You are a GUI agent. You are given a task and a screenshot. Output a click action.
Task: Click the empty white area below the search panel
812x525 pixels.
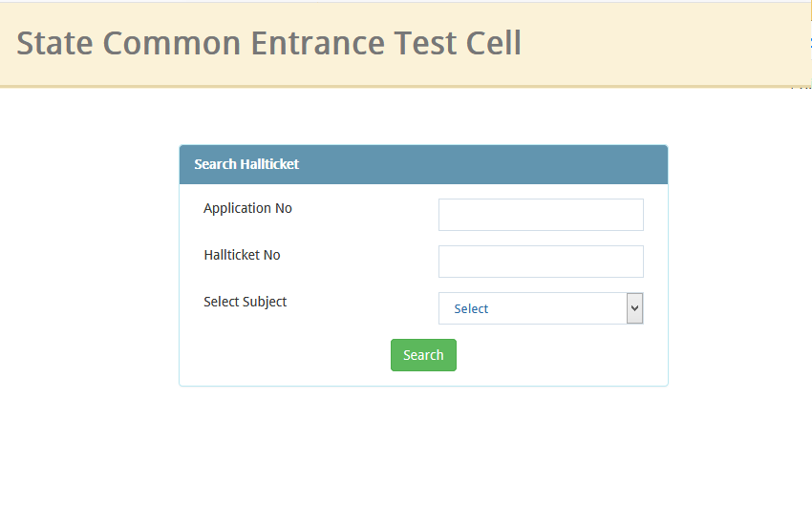point(423,453)
